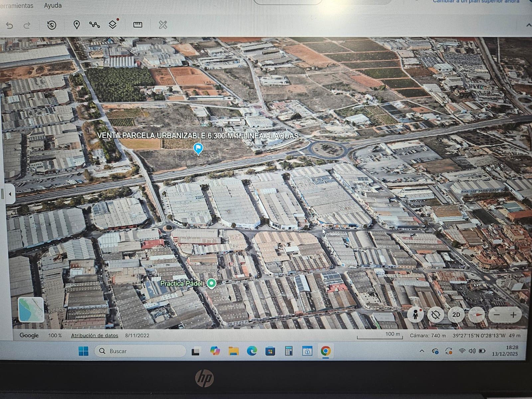This screenshot has height=399, width=532.
Task: Activate the Street View pegman
Action: coord(416,315)
